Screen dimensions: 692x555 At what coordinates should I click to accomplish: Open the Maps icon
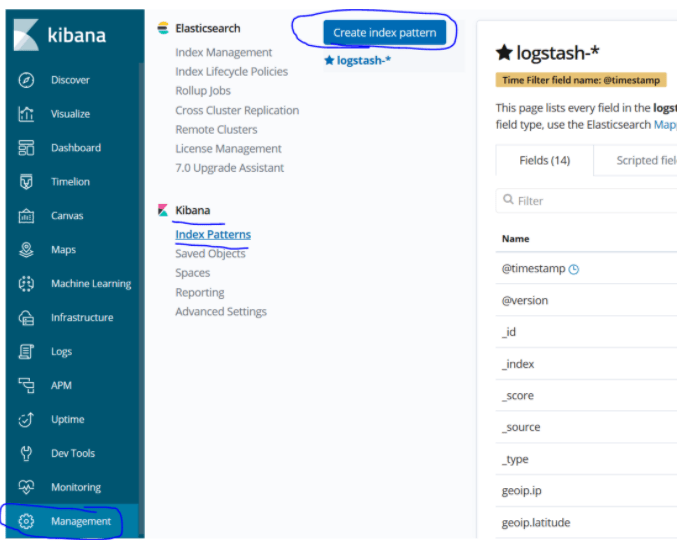point(26,250)
